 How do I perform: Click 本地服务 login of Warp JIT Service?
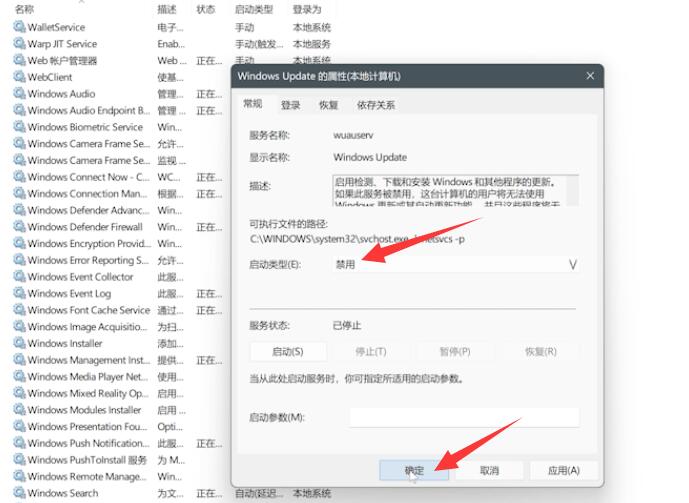click(x=312, y=44)
